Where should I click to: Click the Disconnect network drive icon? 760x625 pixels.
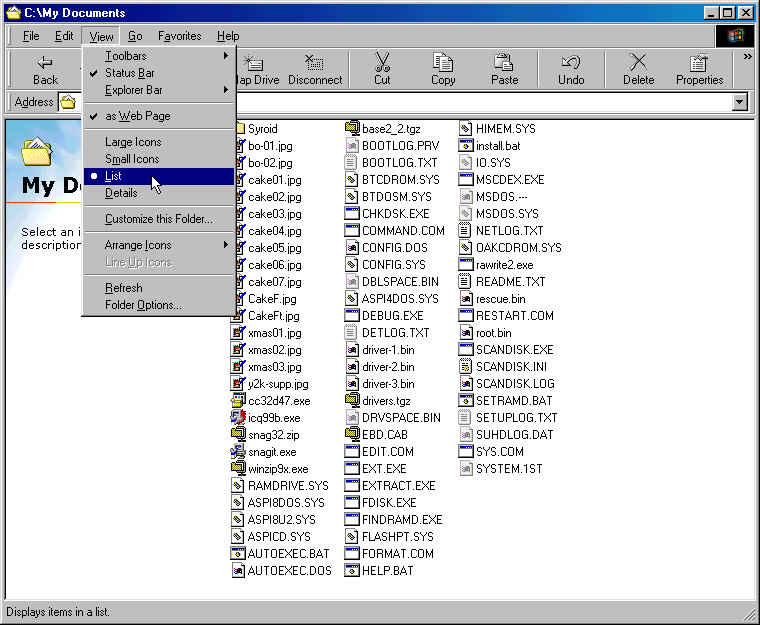point(315,69)
